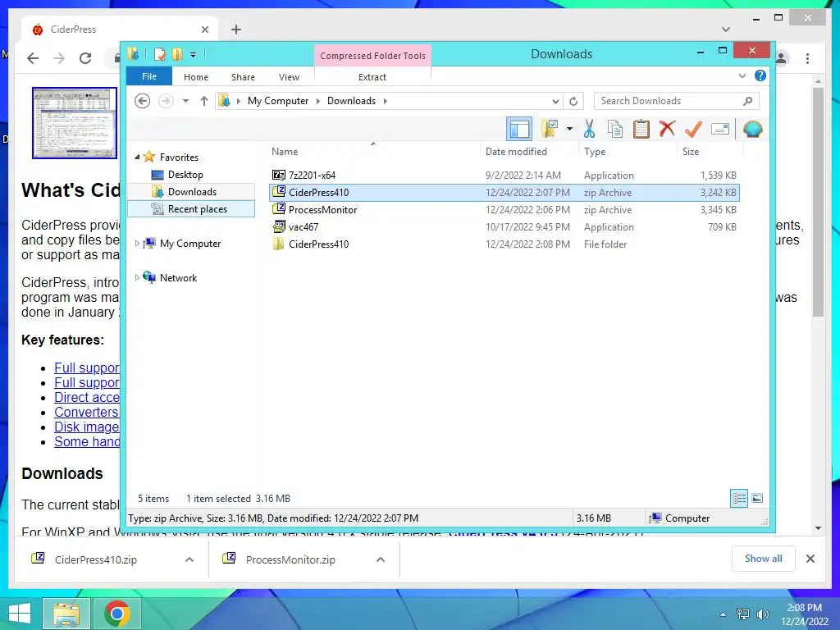Collapse the Favorites tree node
Viewport: 840px width, 630px height.
(x=137, y=157)
